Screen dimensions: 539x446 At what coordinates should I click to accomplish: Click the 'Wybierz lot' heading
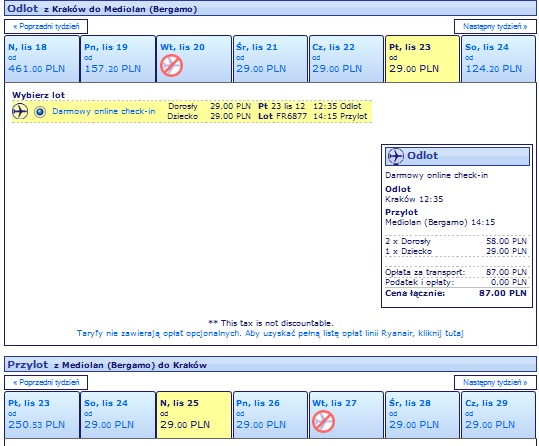point(38,95)
